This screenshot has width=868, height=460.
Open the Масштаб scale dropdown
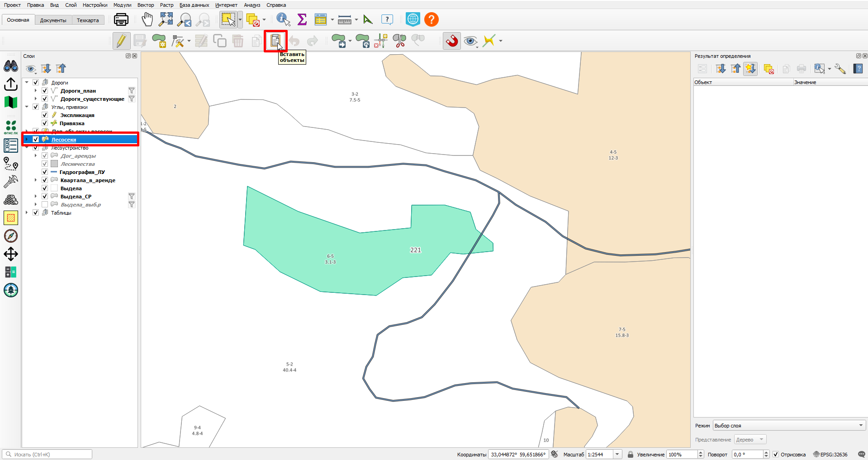tap(617, 455)
